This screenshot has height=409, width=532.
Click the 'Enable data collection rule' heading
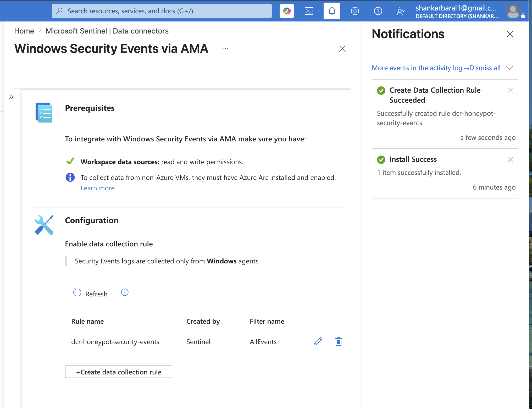click(109, 244)
